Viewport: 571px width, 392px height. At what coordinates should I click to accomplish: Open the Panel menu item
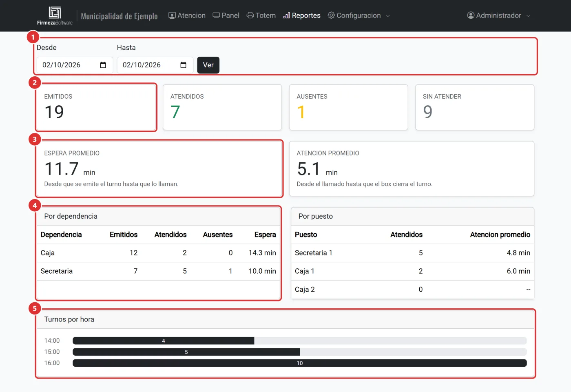coord(226,16)
